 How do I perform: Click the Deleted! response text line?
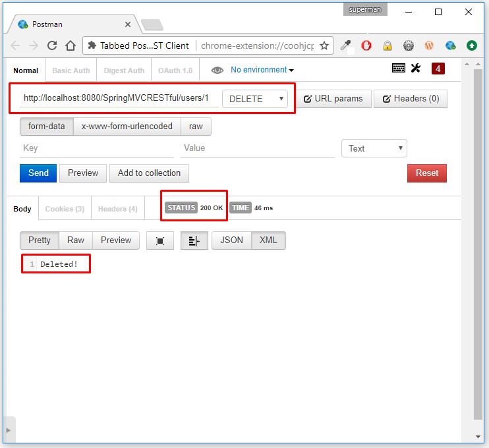coord(59,264)
